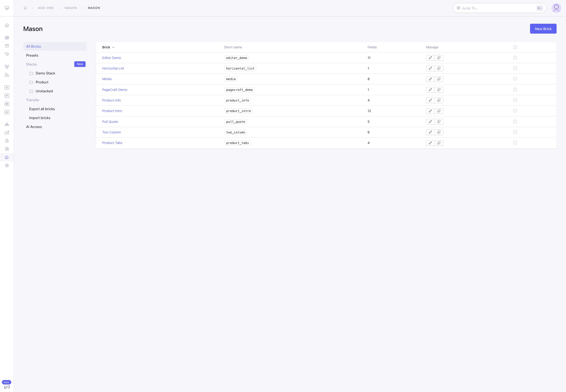Click the clone icon for Media brick
This screenshot has height=392, width=566.
click(x=439, y=79)
